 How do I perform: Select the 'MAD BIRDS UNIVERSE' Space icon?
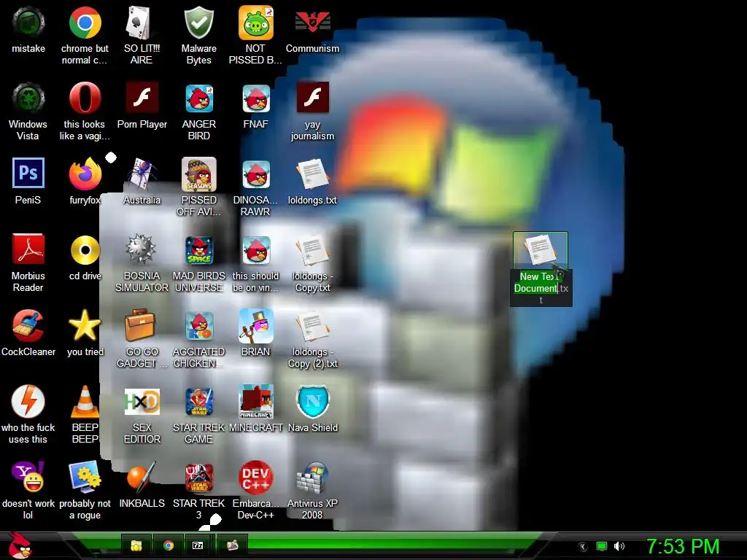[198, 249]
